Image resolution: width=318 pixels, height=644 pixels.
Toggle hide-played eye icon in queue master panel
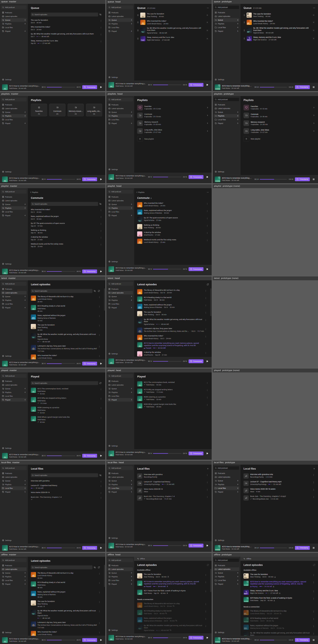[x=100, y=15]
